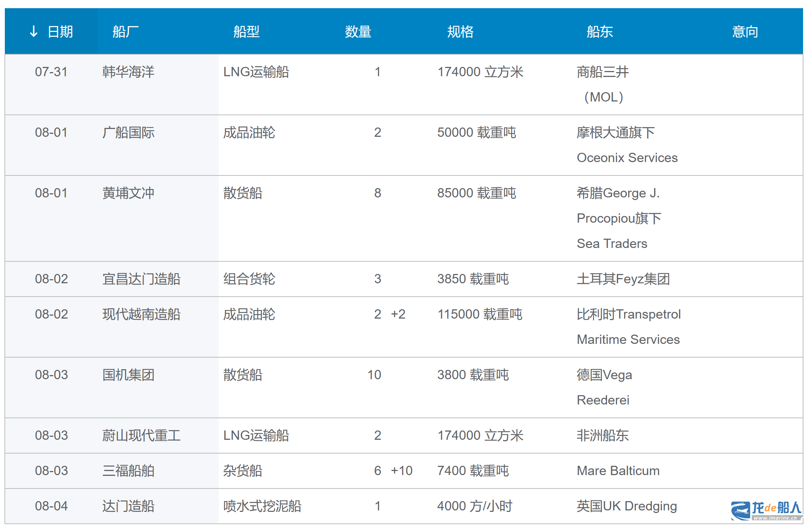
Task: Click 蔚山现代重工 shipyard name
Action: coord(141,435)
